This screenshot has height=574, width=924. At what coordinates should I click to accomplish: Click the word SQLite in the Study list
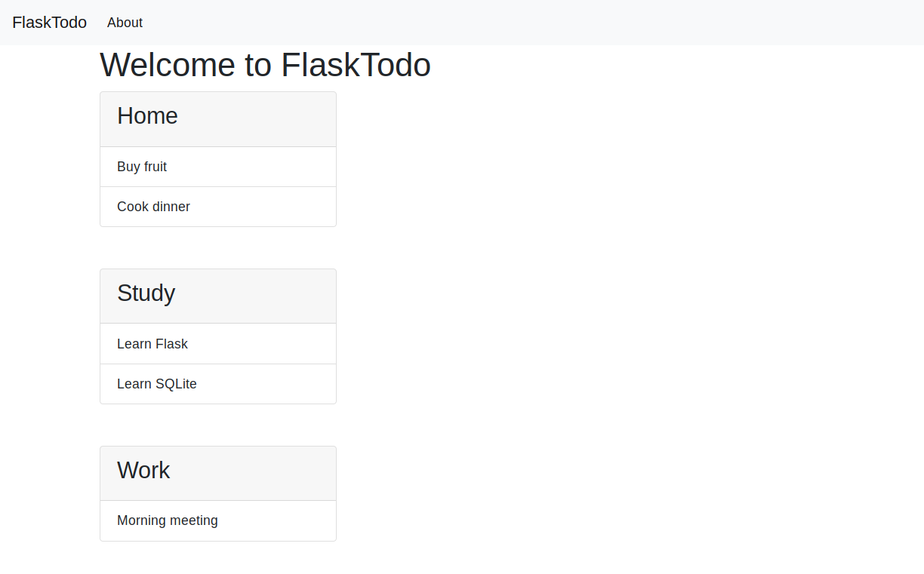[176, 384]
